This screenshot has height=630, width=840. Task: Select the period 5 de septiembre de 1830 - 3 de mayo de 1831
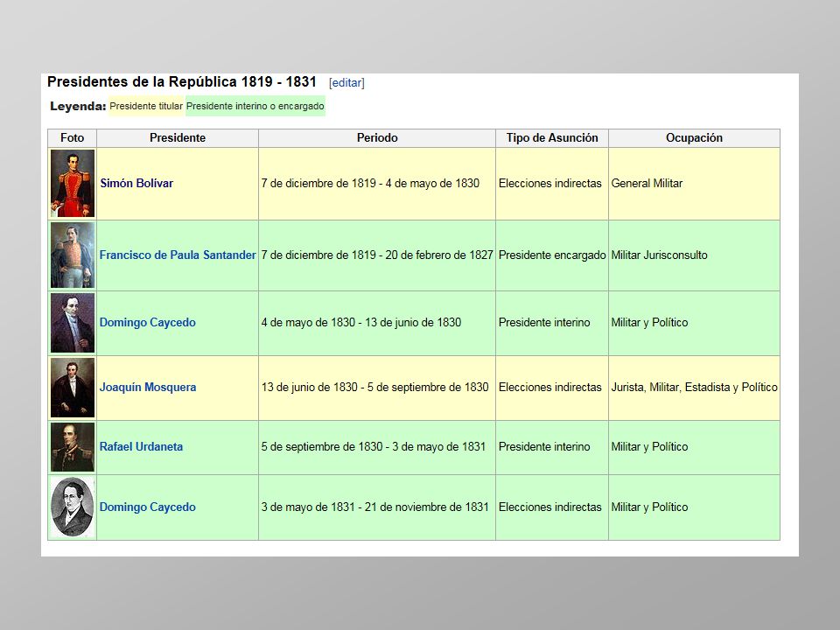374,447
